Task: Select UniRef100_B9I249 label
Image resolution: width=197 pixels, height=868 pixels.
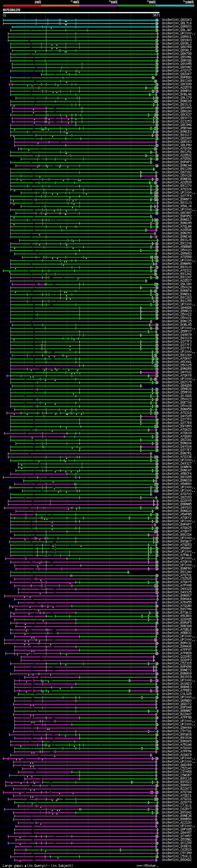Action: pyautogui.click(x=177, y=81)
